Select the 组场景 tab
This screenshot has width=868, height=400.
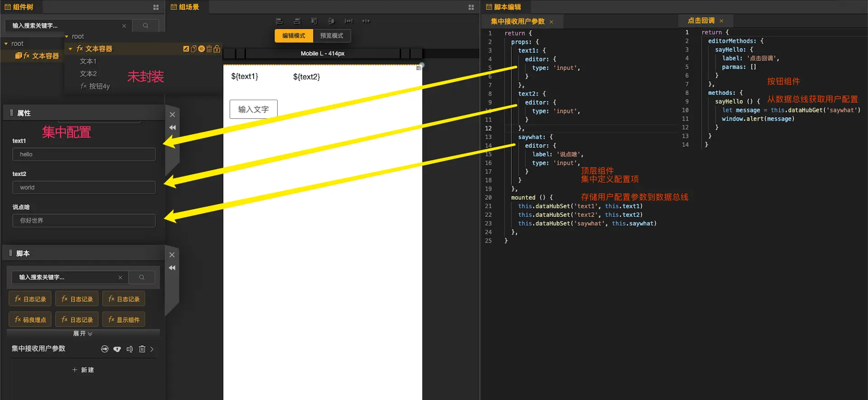coord(185,7)
